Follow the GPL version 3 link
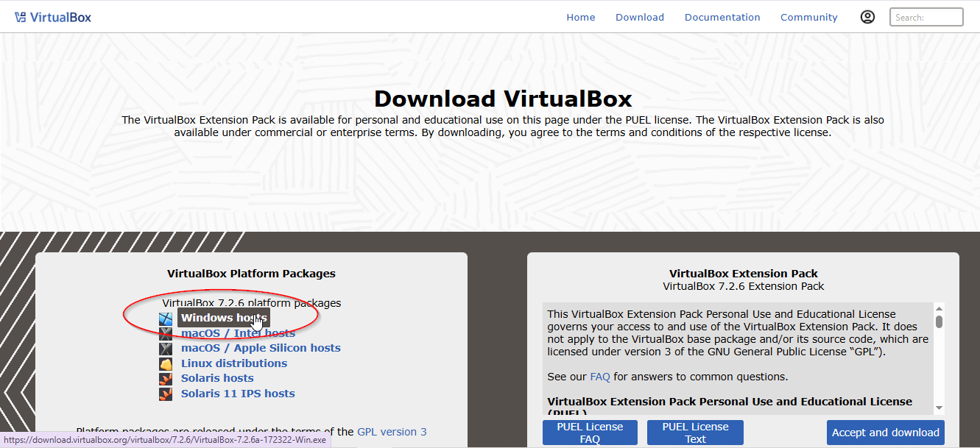Screen dimensions: 980x448 click(392, 432)
